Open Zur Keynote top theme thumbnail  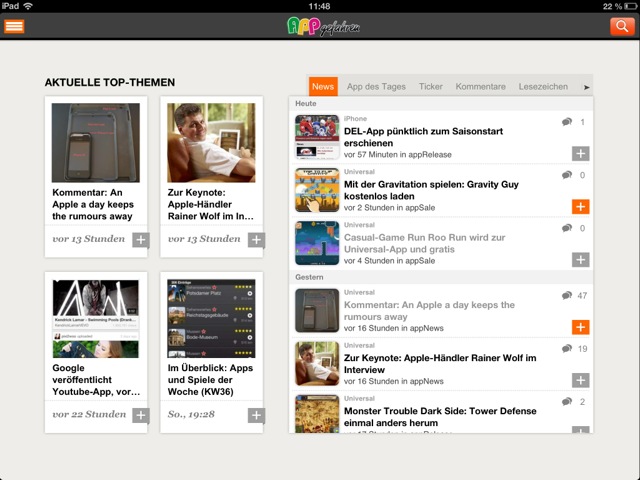click(x=211, y=142)
